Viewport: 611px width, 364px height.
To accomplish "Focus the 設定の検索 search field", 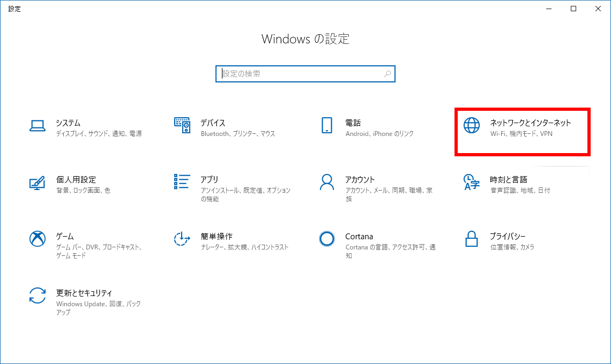I will pos(305,74).
